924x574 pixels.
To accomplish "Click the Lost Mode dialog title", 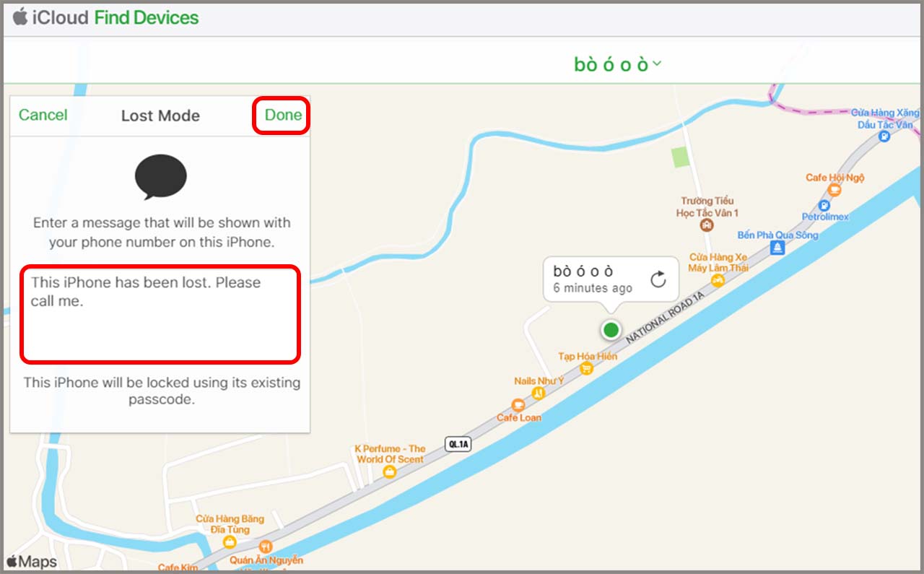I will [160, 116].
